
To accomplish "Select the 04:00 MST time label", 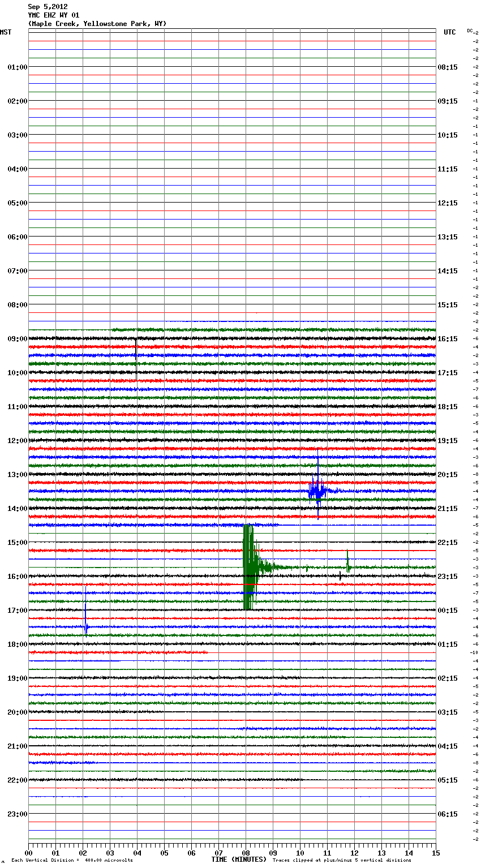I will [x=17, y=169].
